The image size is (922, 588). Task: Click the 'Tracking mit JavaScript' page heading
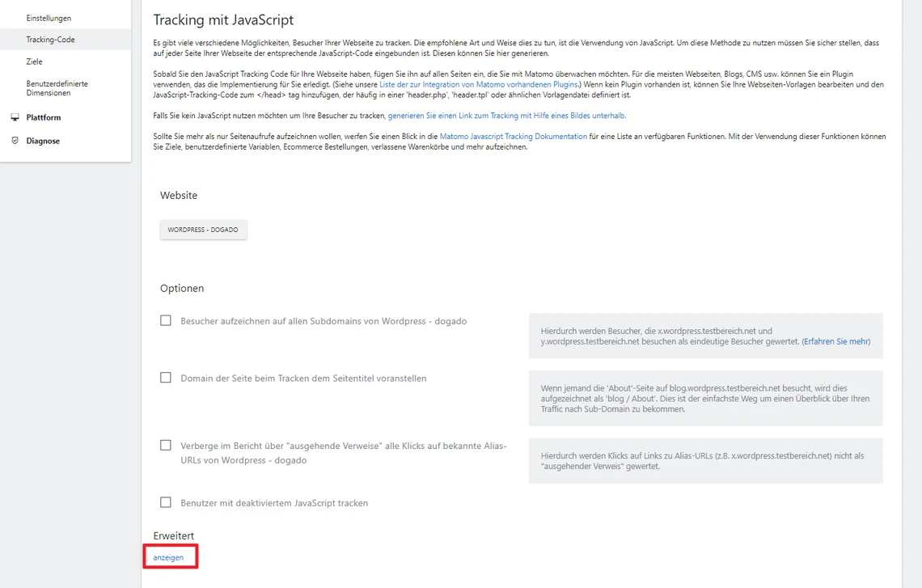point(223,20)
